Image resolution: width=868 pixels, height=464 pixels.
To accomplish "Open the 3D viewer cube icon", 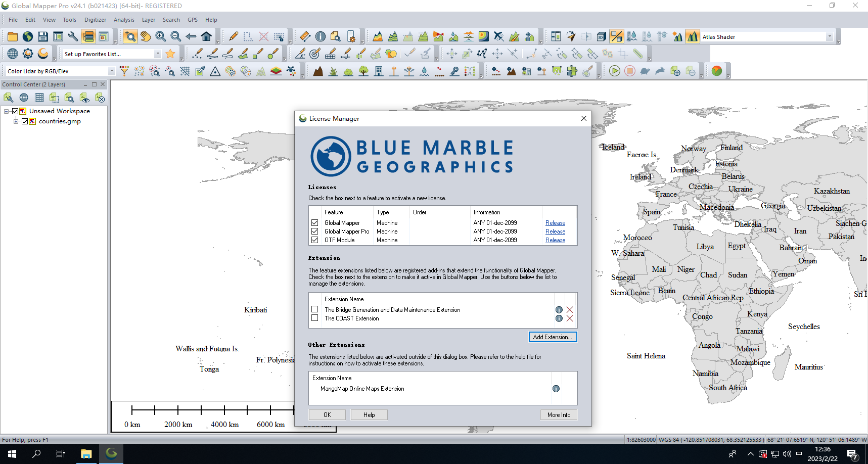I will click(602, 36).
